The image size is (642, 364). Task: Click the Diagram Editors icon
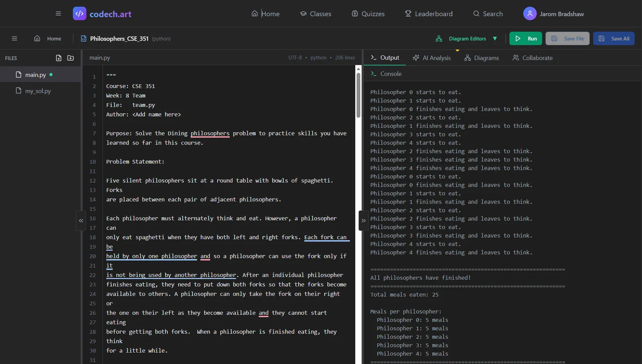439,39
